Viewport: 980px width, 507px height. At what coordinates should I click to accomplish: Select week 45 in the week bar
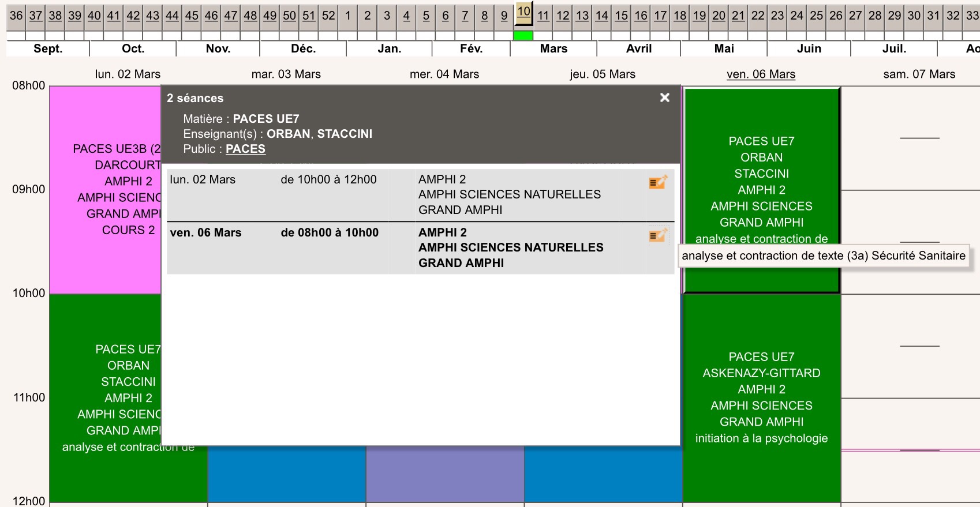[x=192, y=16]
